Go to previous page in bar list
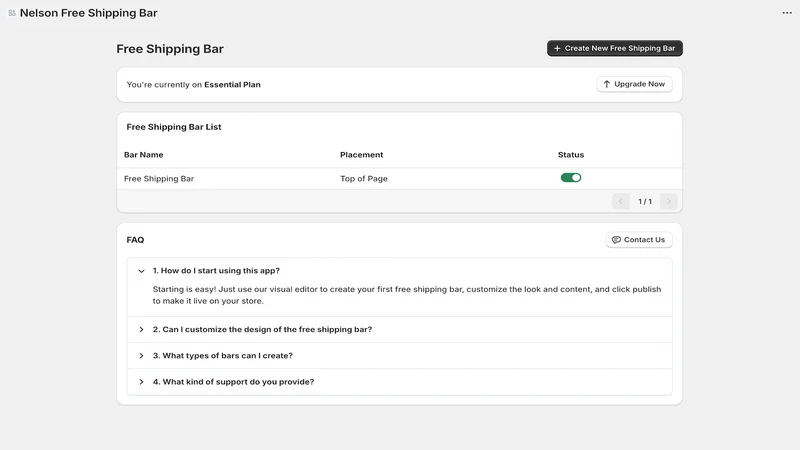 (x=620, y=202)
